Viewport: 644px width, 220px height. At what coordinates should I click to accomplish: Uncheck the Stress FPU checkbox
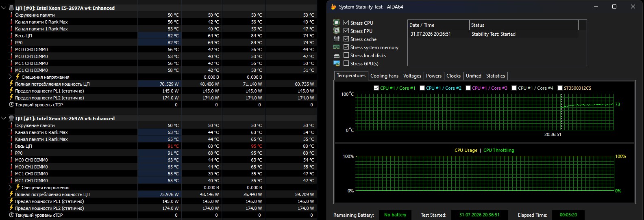click(x=346, y=31)
